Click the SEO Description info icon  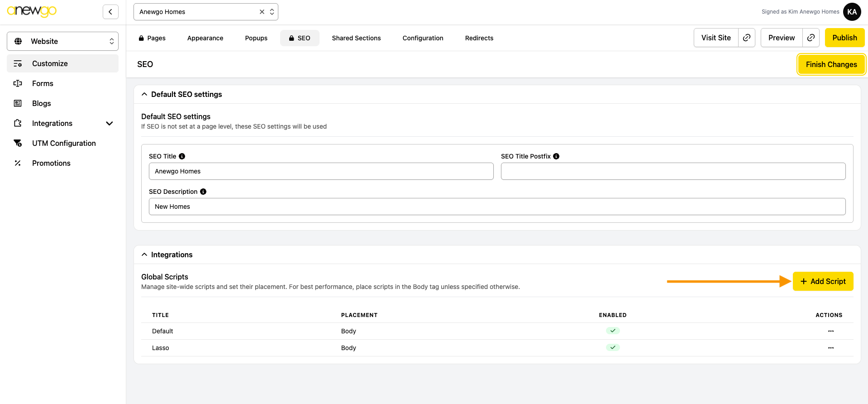203,192
